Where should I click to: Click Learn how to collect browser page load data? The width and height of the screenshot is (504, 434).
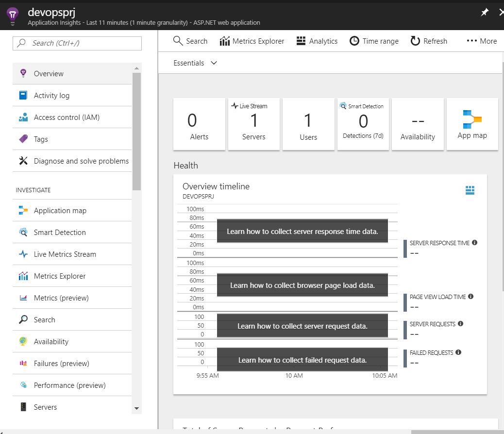pos(302,285)
